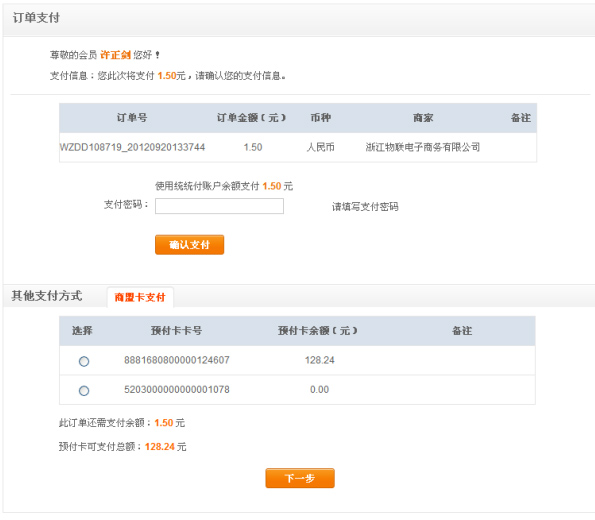Click the 预付卡卡号 column header
This screenshot has width=595, height=520.
tap(176, 331)
